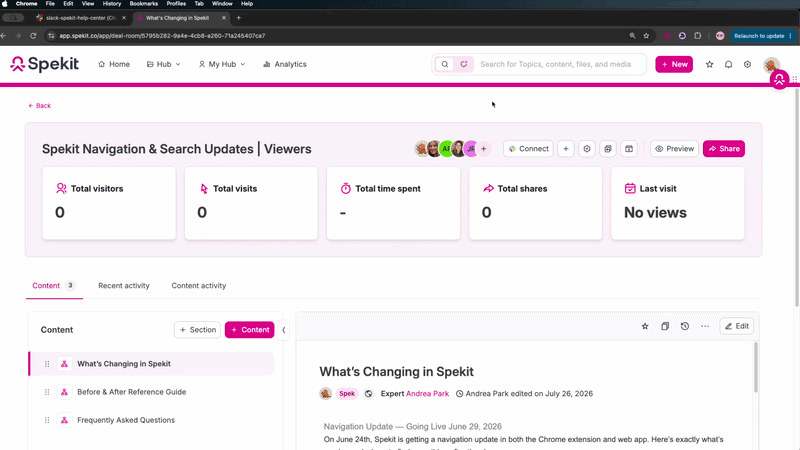Image resolution: width=800 pixels, height=450 pixels.
Task: Focus the Search for Topics field
Action: tap(556, 64)
